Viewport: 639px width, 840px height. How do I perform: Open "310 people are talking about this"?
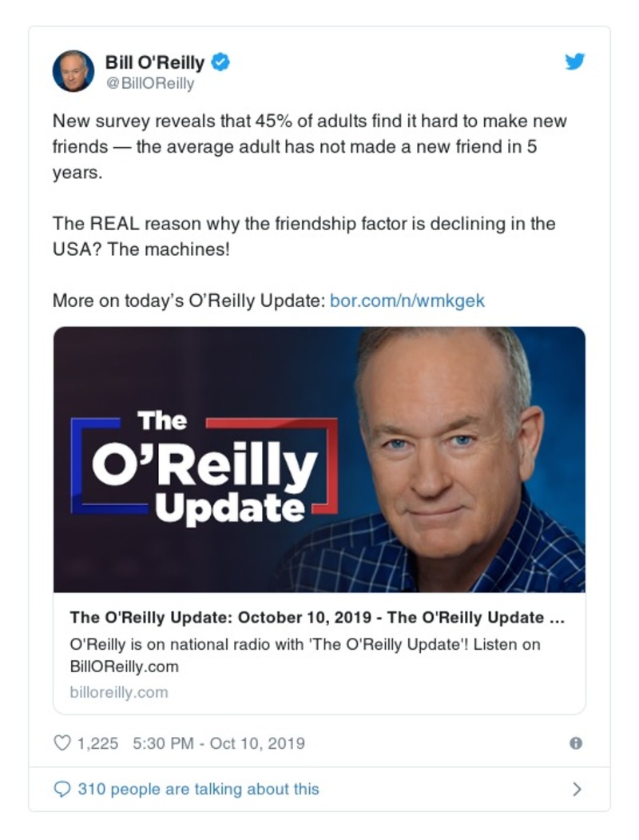pyautogui.click(x=198, y=789)
